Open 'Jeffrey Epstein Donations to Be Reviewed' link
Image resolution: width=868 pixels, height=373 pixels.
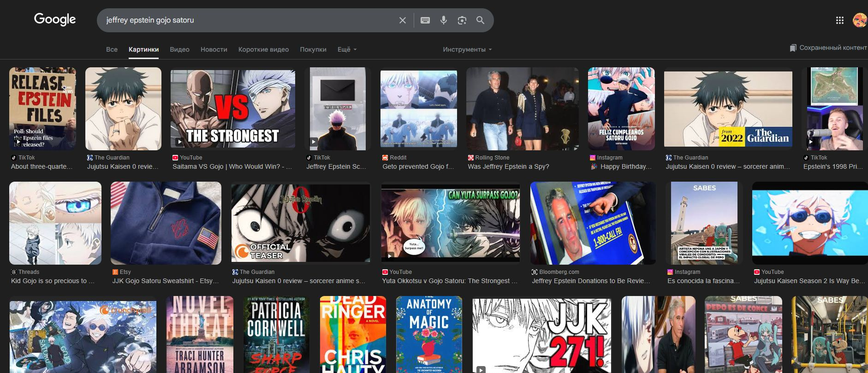[591, 281]
